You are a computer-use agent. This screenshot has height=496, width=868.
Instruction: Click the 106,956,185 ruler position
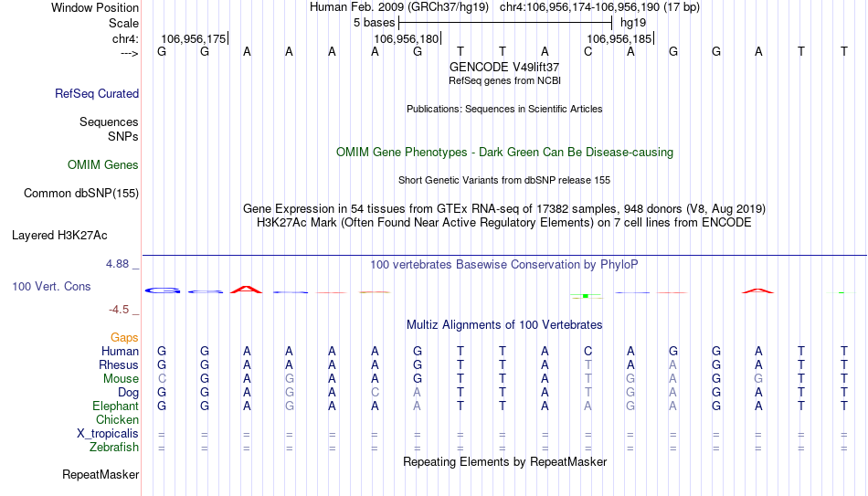click(620, 38)
